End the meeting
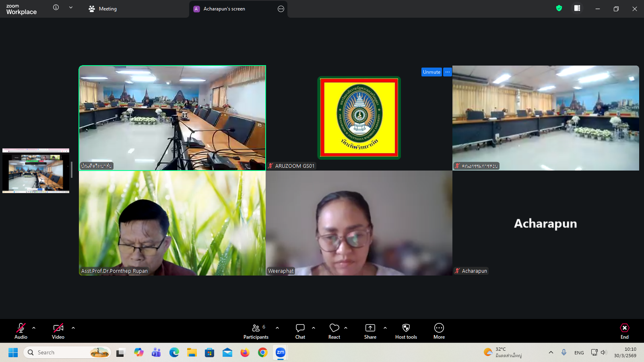The image size is (644, 362). 624,331
